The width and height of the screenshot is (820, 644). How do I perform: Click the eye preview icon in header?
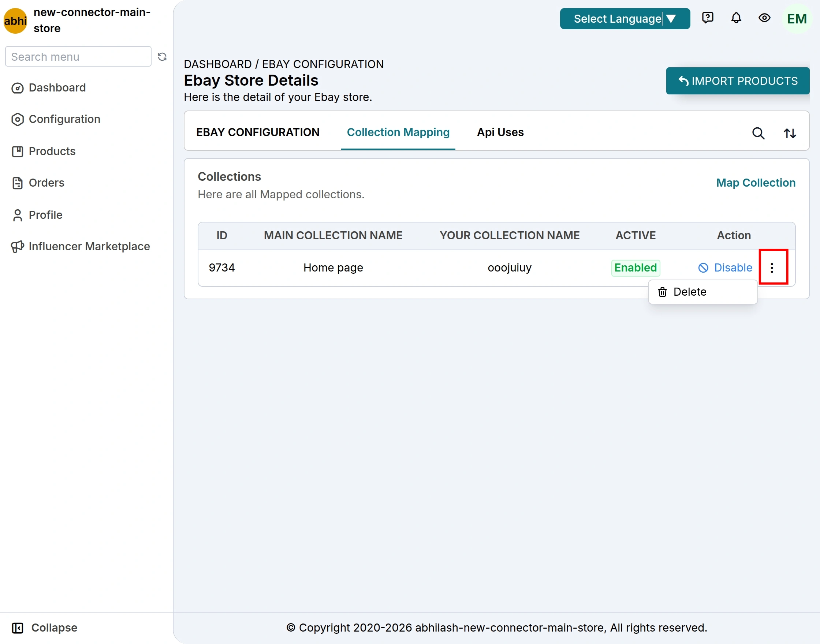click(765, 18)
